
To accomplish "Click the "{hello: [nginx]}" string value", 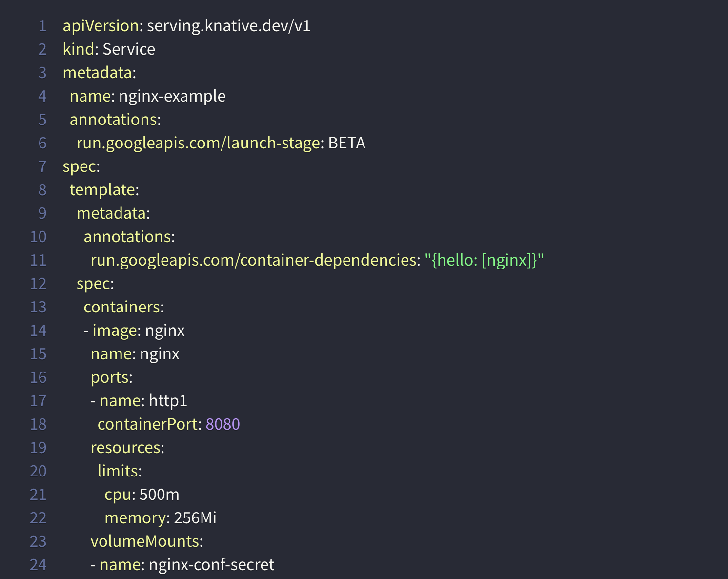I will click(484, 260).
